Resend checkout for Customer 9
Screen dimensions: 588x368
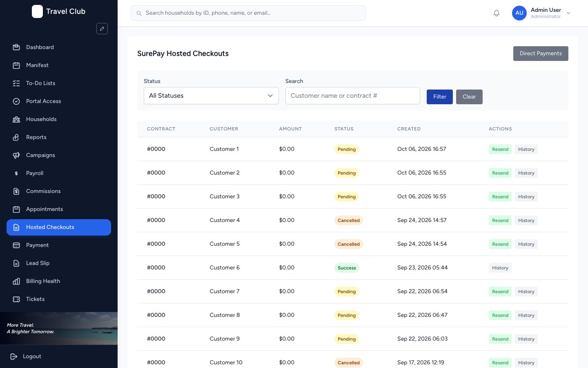[500, 339]
